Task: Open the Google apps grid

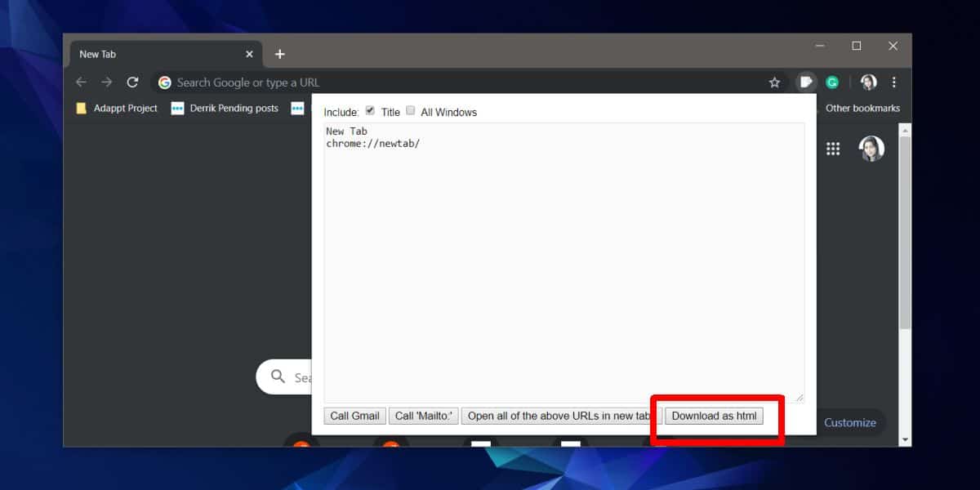Action: pos(833,149)
